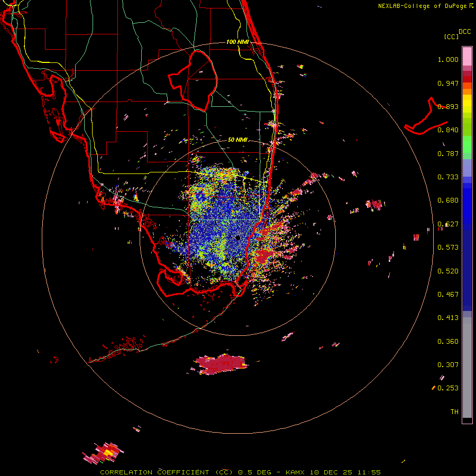Click the black radar site marker dot
Screen dimensions: 476x476
(237, 237)
